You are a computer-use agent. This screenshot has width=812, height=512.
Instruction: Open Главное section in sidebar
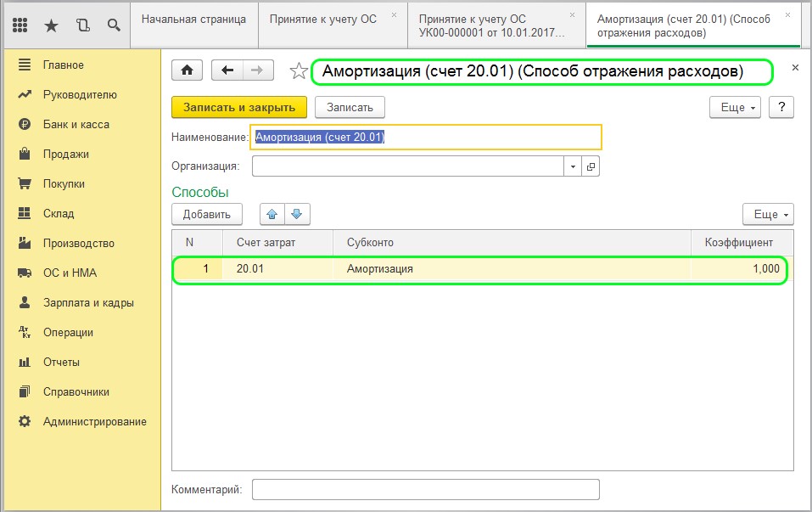(63, 65)
